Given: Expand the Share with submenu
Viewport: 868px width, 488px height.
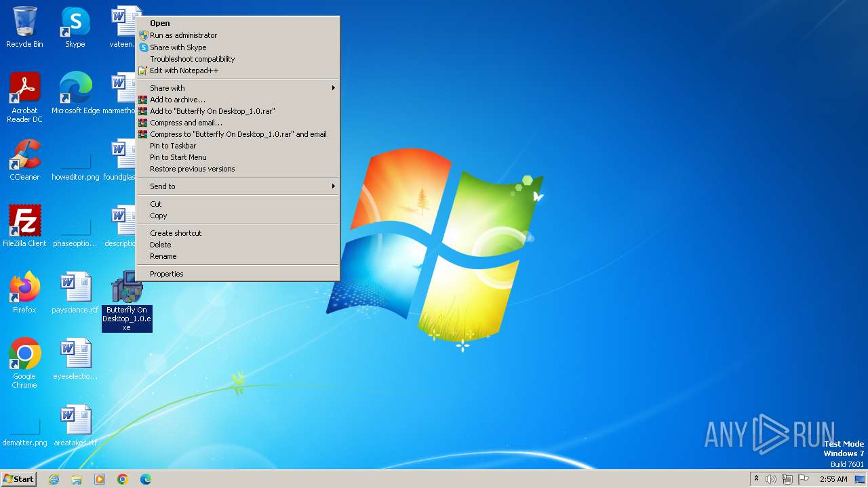Looking at the screenshot, I should coord(238,88).
